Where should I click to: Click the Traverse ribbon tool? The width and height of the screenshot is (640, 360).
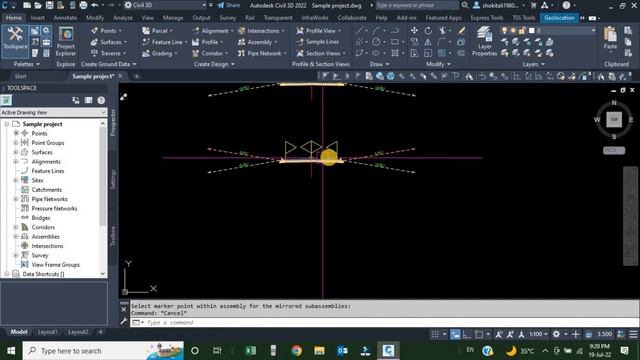click(108, 53)
